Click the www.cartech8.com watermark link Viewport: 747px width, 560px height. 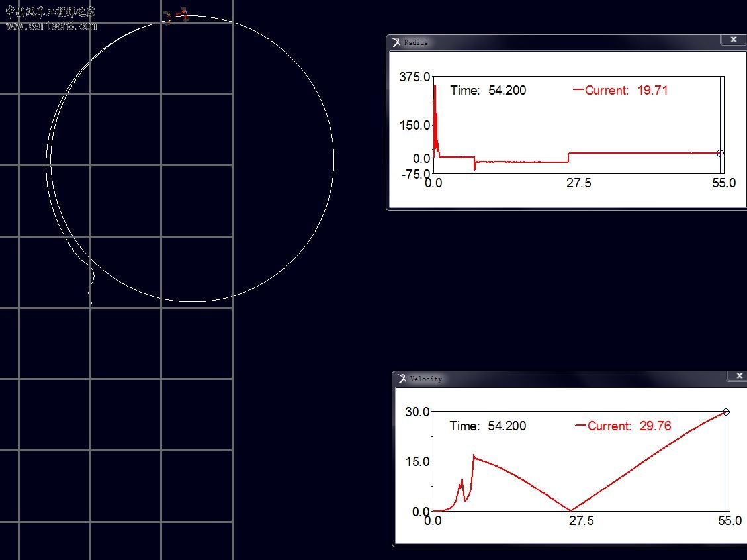click(x=52, y=26)
